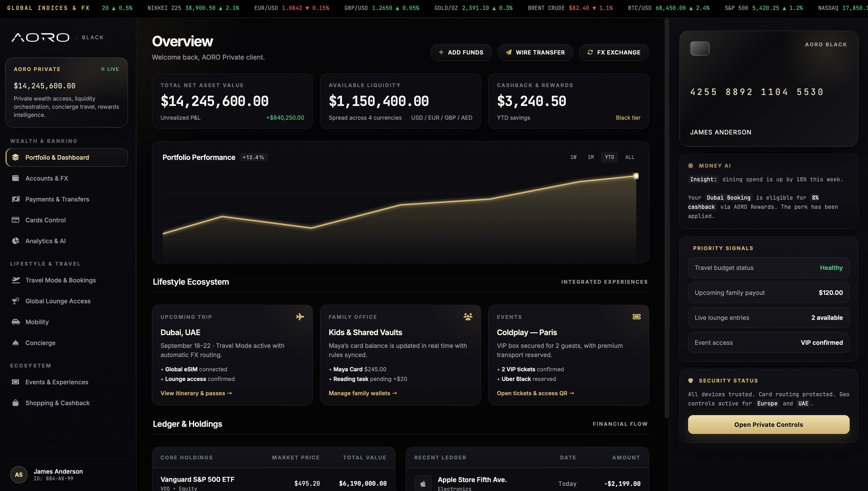Open Shopping & Cashback
The height and width of the screenshot is (491, 868).
click(x=57, y=403)
